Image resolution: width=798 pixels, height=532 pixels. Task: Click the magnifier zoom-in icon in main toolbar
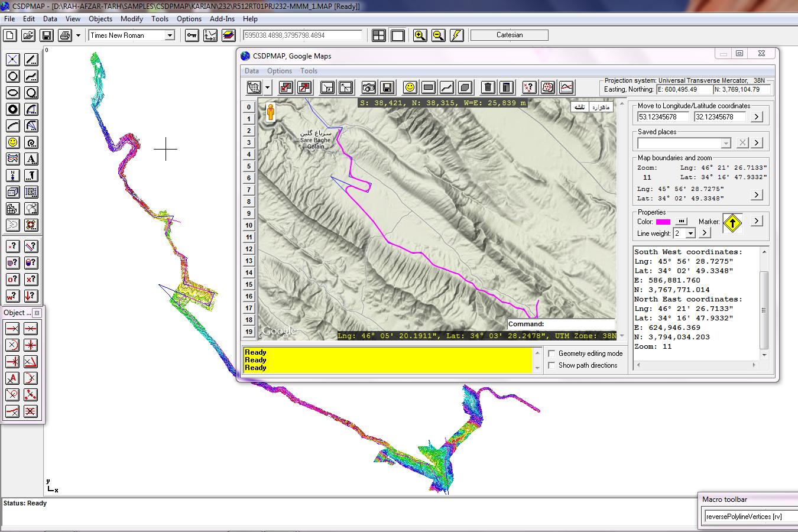(420, 35)
